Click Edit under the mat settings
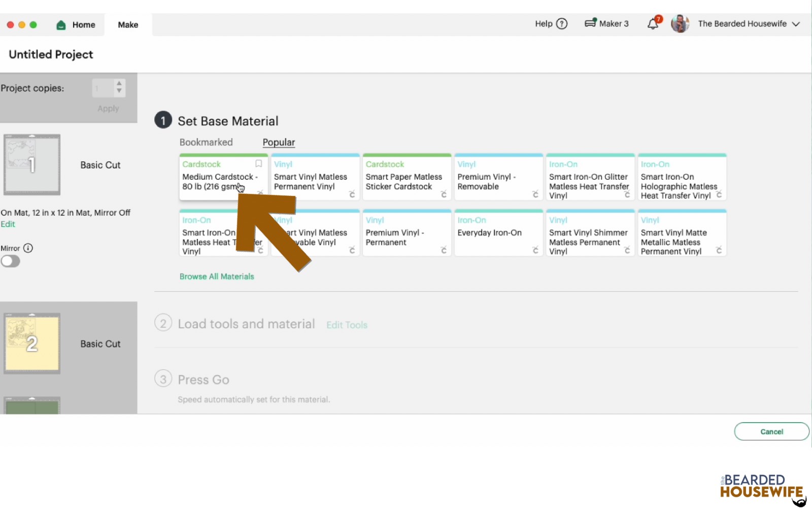 [x=8, y=224]
